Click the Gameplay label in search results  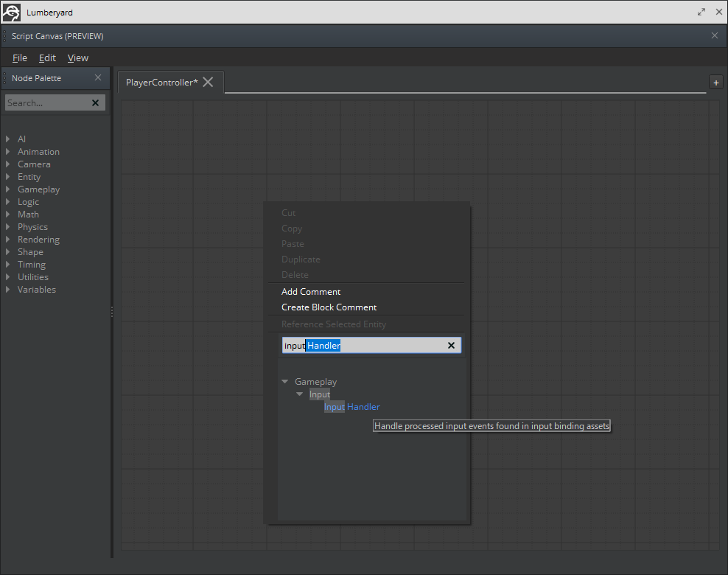(x=315, y=382)
